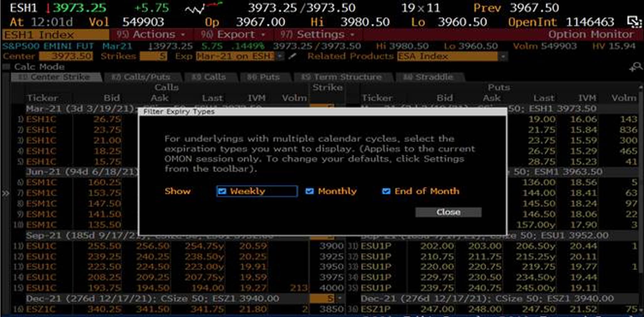Disable the End of Month checkbox
644x317 pixels.
coord(386,191)
